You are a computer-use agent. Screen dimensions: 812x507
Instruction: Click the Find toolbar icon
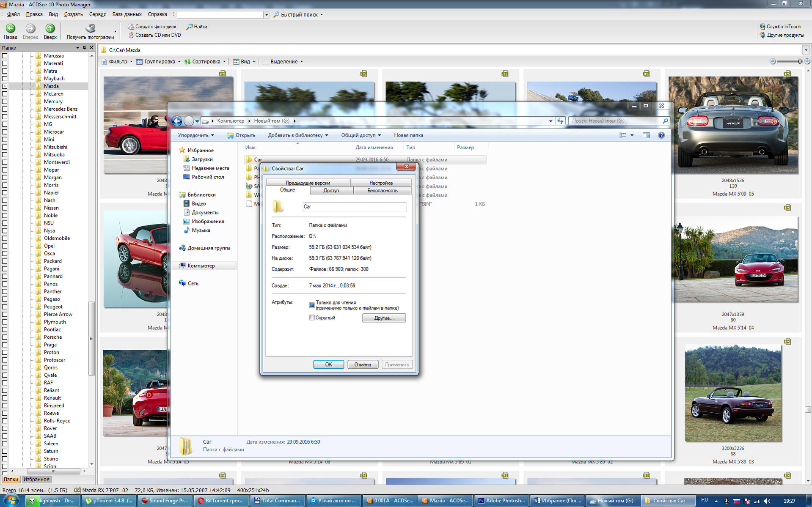pos(190,27)
